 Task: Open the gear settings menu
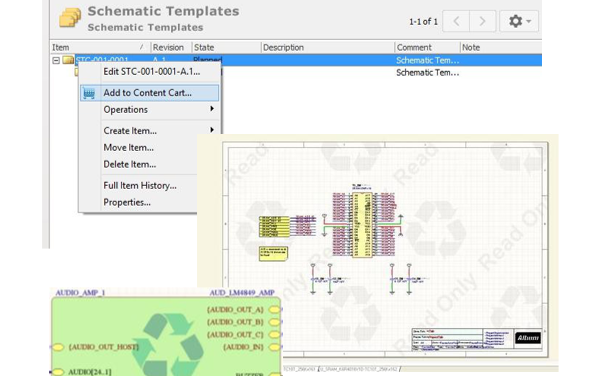(x=519, y=21)
